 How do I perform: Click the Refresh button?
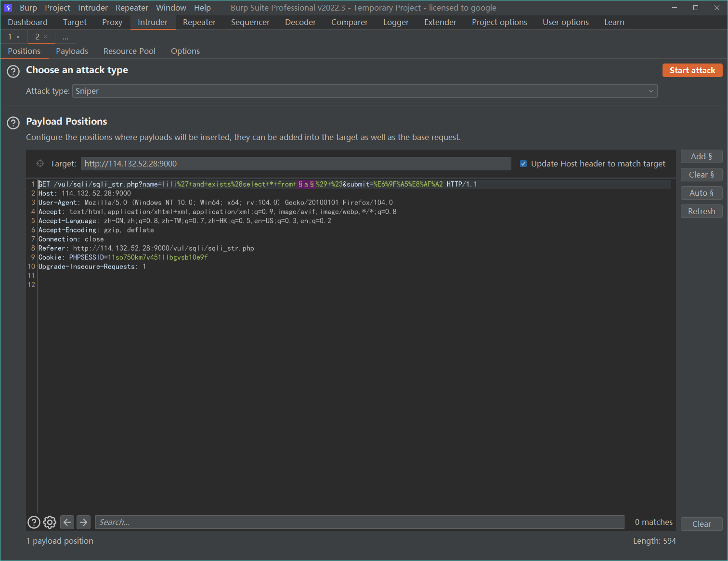pyautogui.click(x=702, y=211)
